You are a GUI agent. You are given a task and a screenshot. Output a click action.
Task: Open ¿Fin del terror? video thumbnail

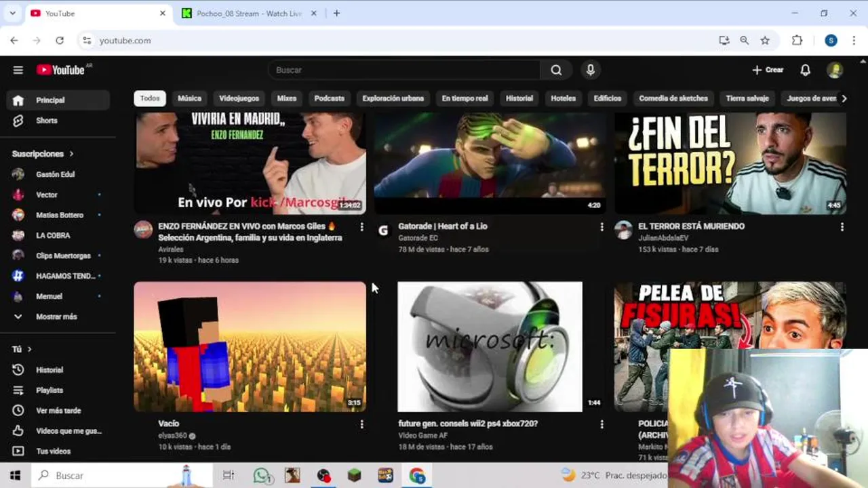[730, 163]
